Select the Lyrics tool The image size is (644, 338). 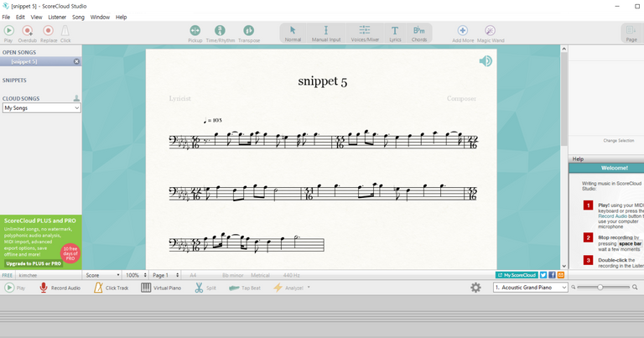395,33
